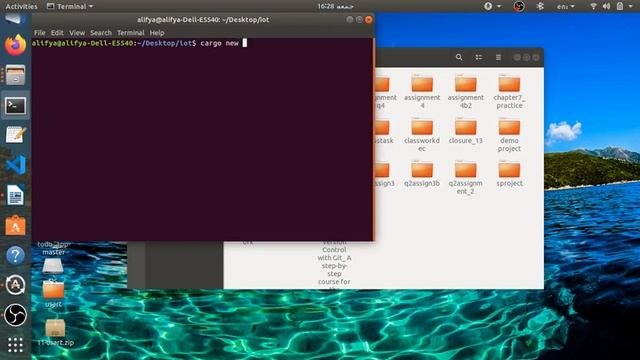
Task: Open the clock and calendar panel
Action: coord(335,6)
